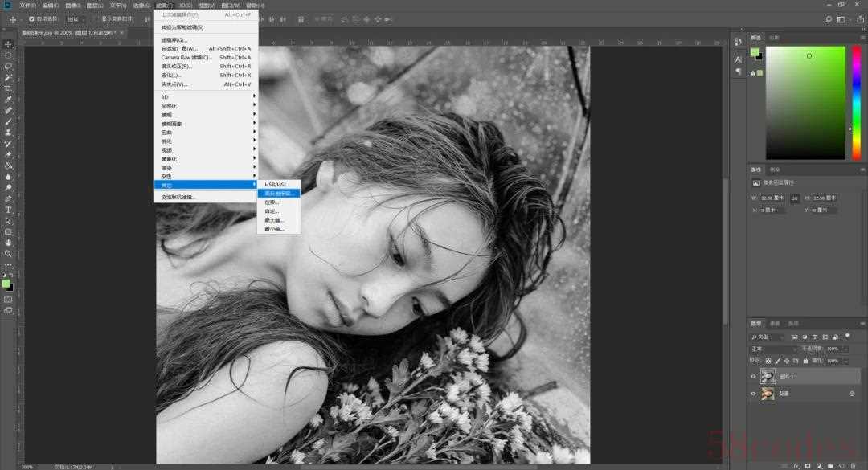
Task: Pick a shade in the color field
Action: pyautogui.click(x=805, y=102)
